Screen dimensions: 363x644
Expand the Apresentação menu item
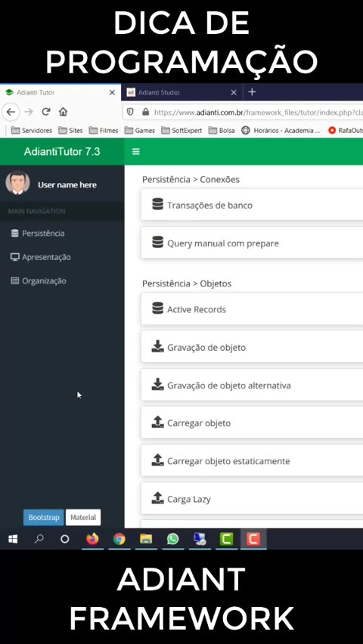point(62,257)
